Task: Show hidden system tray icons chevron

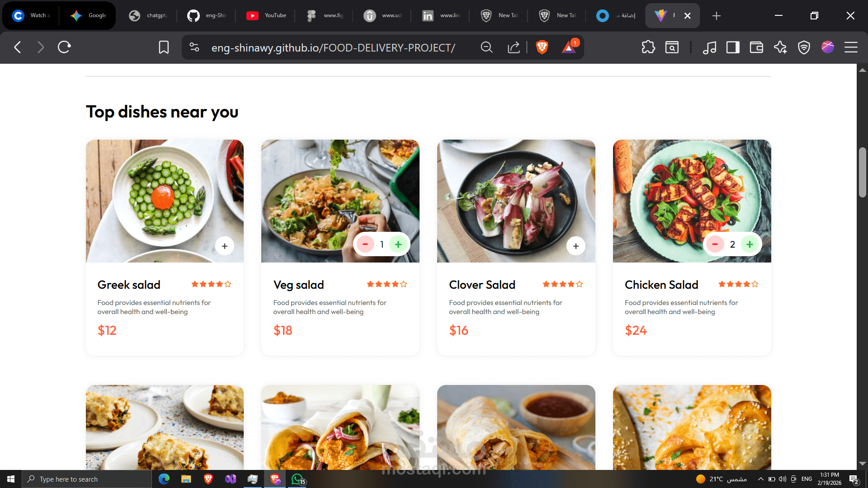Action: [x=760, y=479]
